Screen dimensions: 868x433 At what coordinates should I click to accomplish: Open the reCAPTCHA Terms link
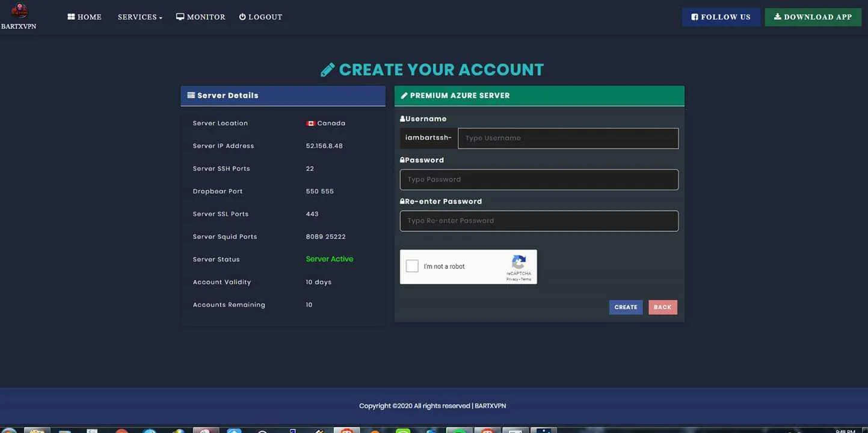click(x=526, y=279)
